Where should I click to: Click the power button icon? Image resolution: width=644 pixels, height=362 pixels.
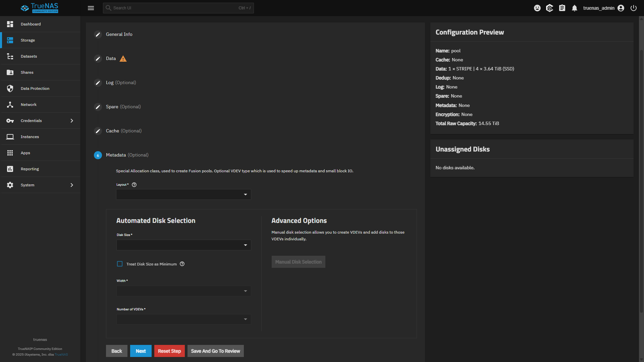(x=634, y=8)
